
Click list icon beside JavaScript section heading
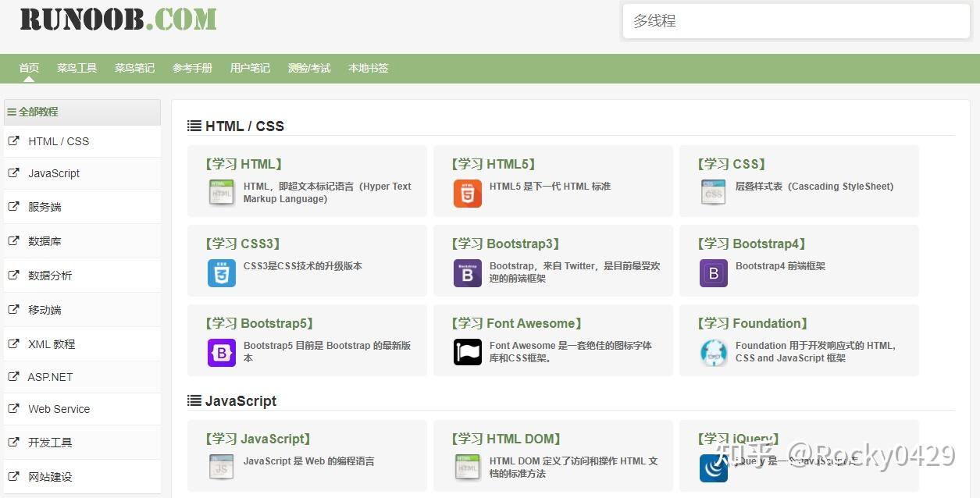[194, 400]
